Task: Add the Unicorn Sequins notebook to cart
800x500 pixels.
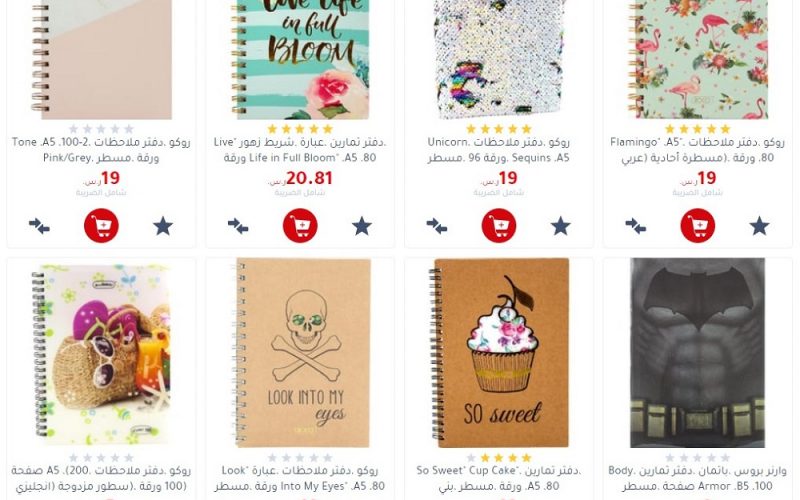Action: tap(498, 226)
